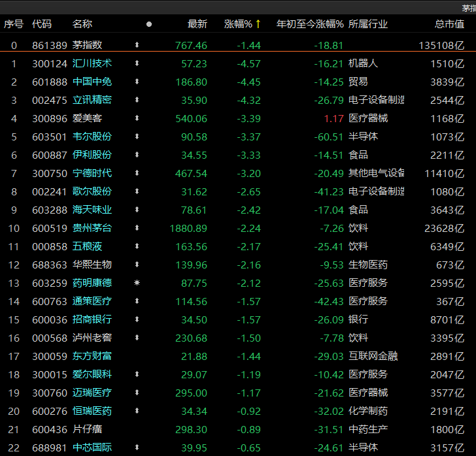The width and height of the screenshot is (476, 456).
Task: Sort by the 年初至今涨幅% column header
Action: [x=310, y=24]
